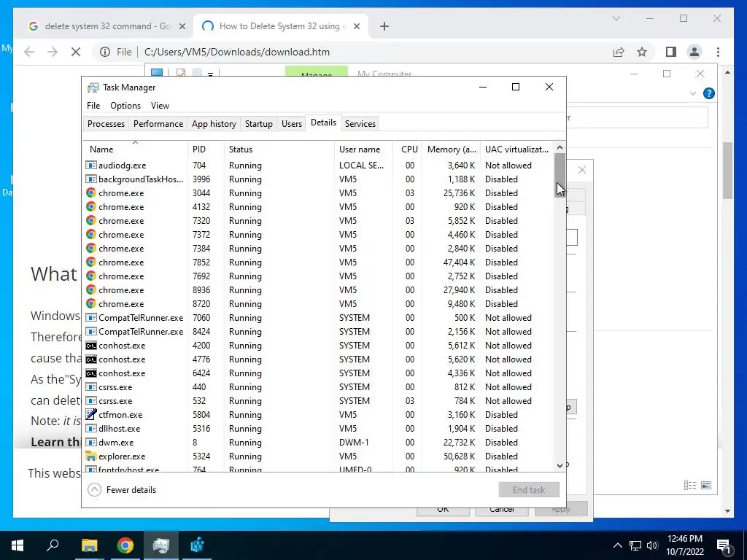Screen dimensions: 747x560
Task: Select the 'delete system 32 command' Chrome tab
Action: tap(107, 26)
